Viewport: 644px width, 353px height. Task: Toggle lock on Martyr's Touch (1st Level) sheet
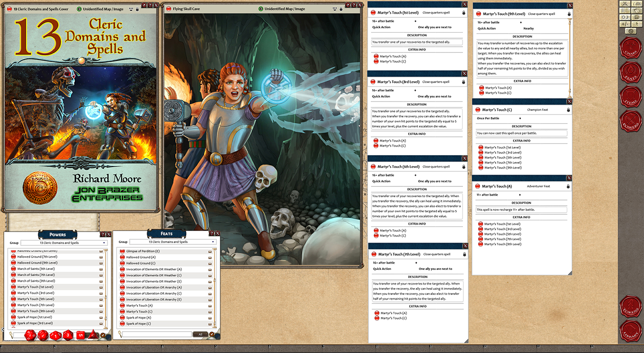pos(463,13)
